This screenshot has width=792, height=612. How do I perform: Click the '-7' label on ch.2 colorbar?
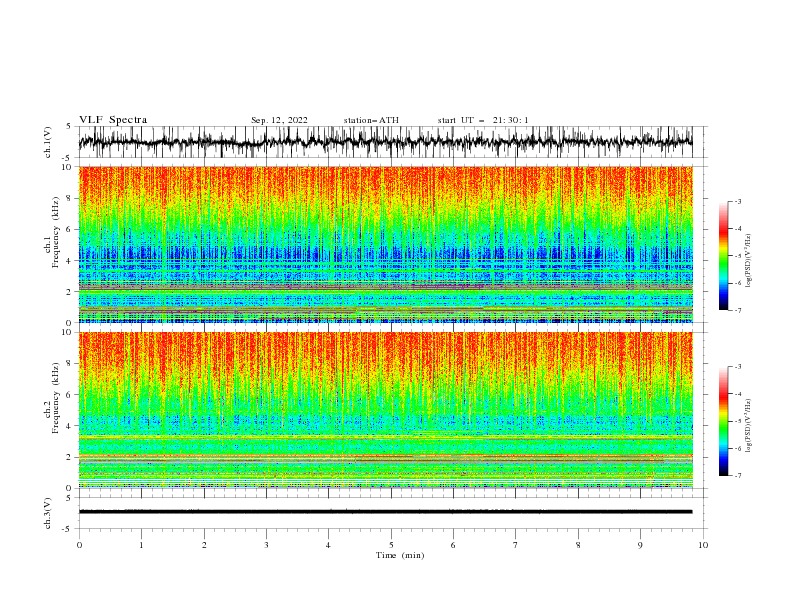(737, 475)
